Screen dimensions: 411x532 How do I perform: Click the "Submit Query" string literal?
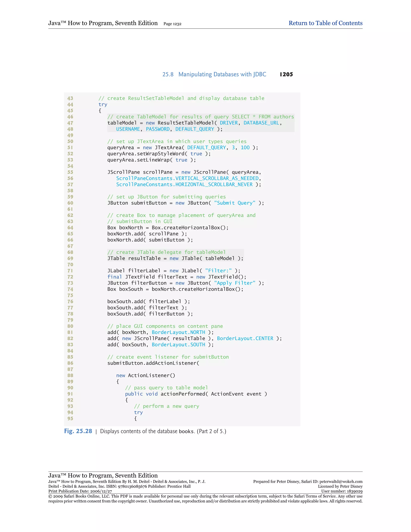tap(235, 203)
